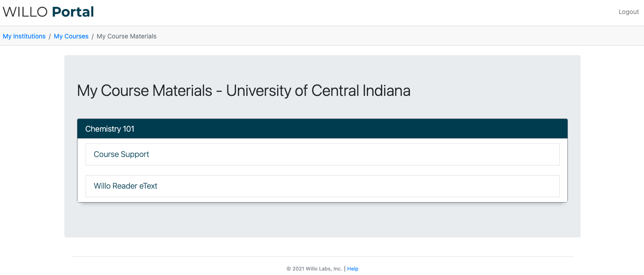
Task: Click the WILLO word in the logo
Action: [26, 12]
